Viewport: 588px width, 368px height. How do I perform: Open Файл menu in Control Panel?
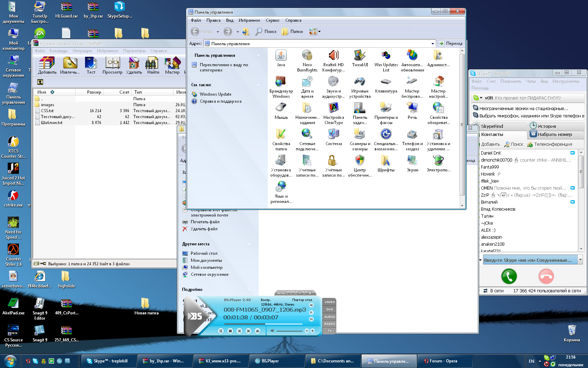click(x=196, y=20)
